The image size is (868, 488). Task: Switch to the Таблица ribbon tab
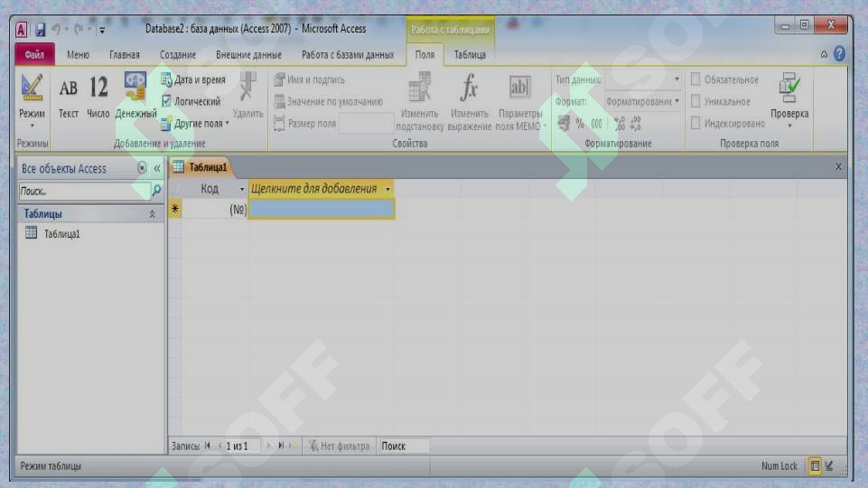(470, 55)
